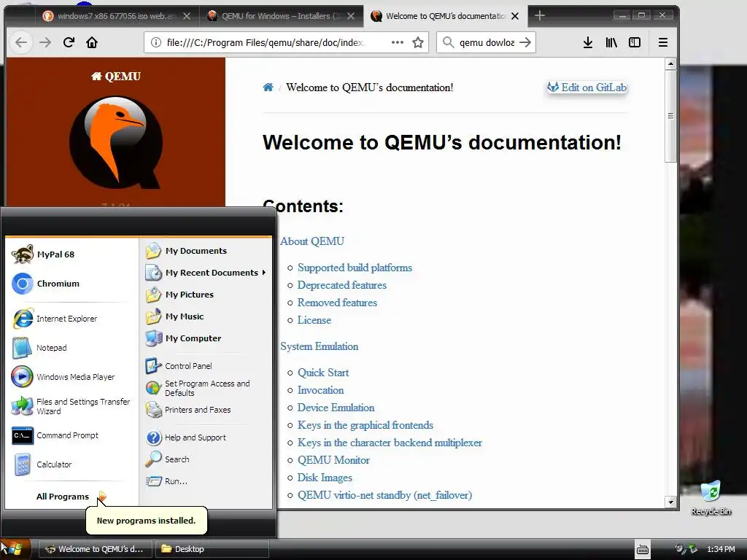The image size is (747, 560).
Task: Show site information icon in address bar
Action: [x=156, y=42]
